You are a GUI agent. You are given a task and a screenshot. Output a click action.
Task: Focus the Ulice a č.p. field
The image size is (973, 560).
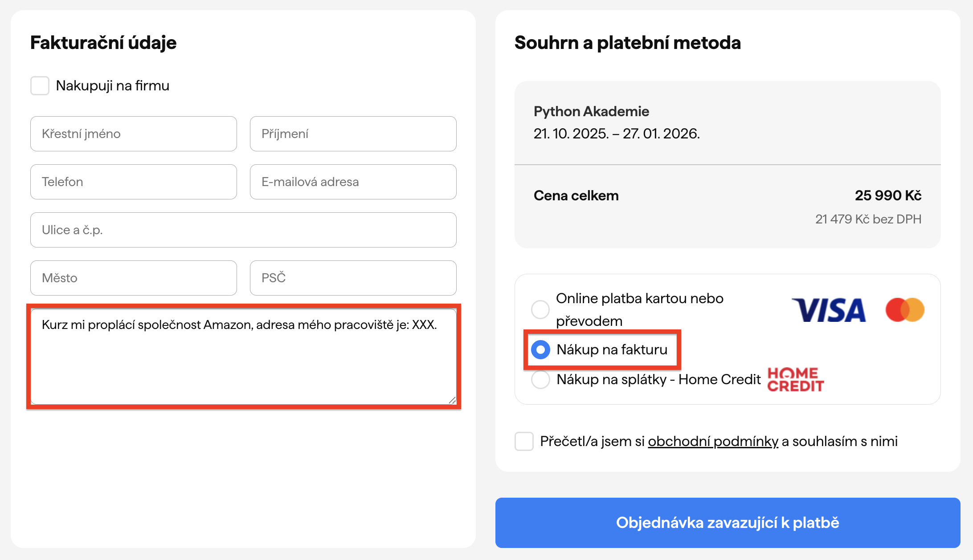point(243,230)
